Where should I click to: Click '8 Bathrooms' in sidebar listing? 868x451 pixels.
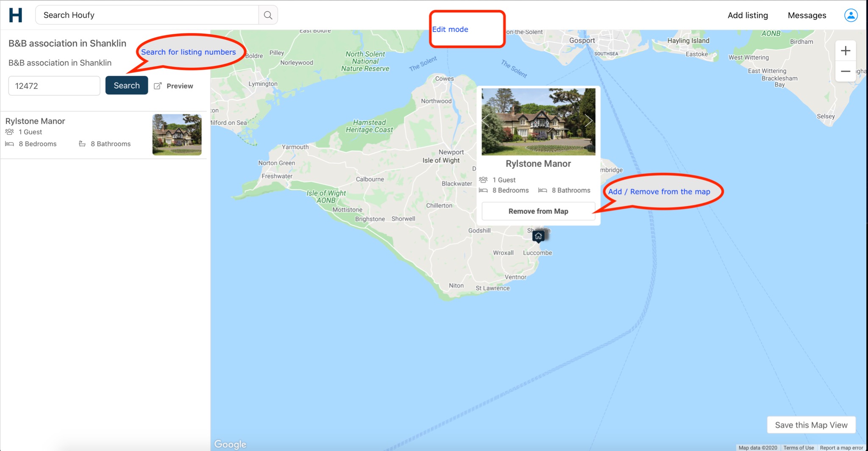pyautogui.click(x=111, y=144)
